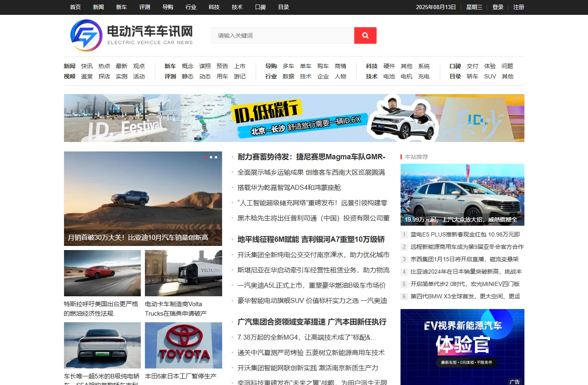
Task: Open the 轿车 directory link
Action: click(x=472, y=76)
